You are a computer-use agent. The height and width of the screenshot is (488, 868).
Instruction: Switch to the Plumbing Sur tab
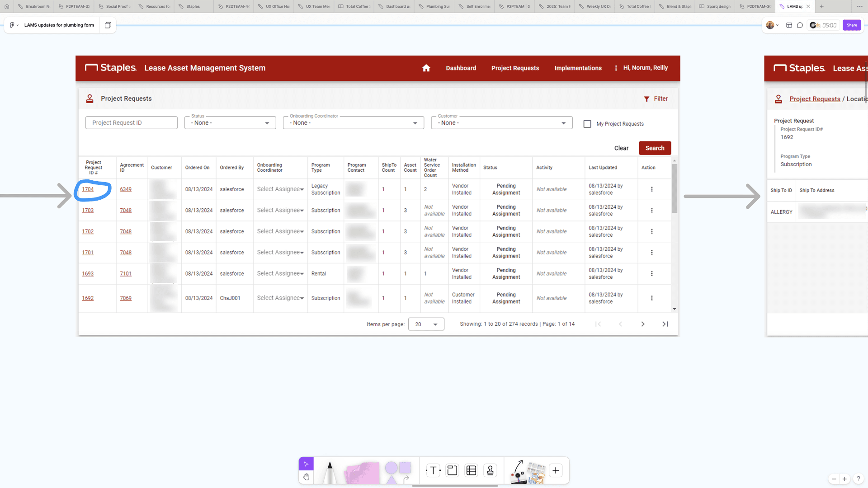point(434,6)
